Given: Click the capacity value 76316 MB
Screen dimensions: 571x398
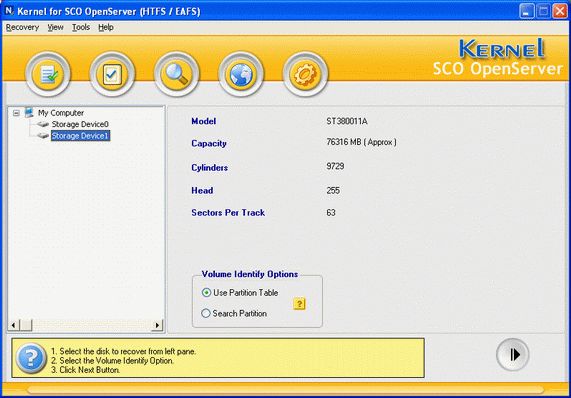Looking at the screenshot, I should point(361,142).
